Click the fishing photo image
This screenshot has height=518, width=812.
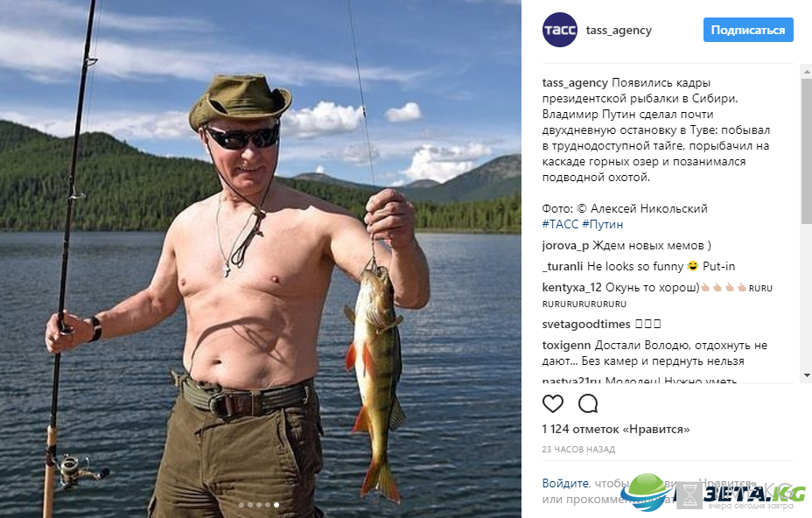(261, 259)
